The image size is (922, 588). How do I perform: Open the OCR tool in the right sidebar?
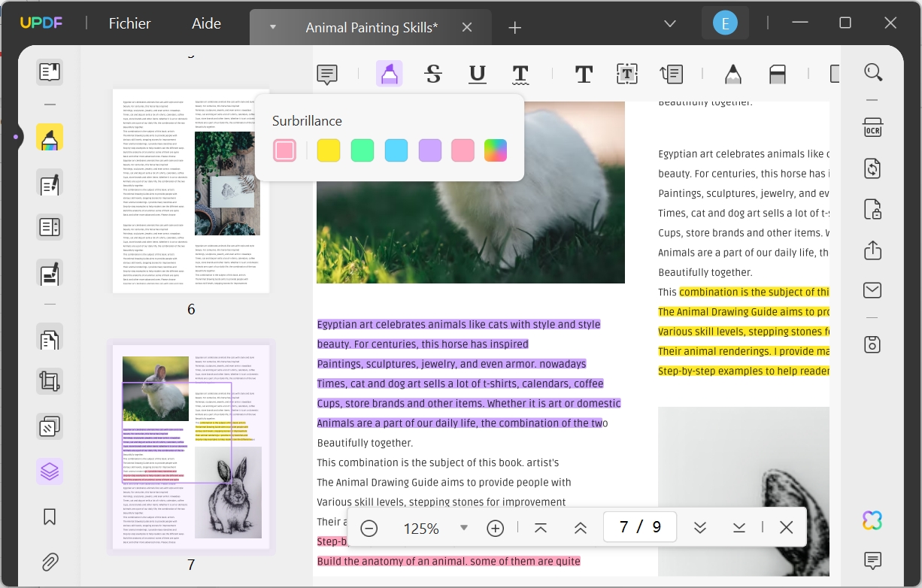(872, 129)
